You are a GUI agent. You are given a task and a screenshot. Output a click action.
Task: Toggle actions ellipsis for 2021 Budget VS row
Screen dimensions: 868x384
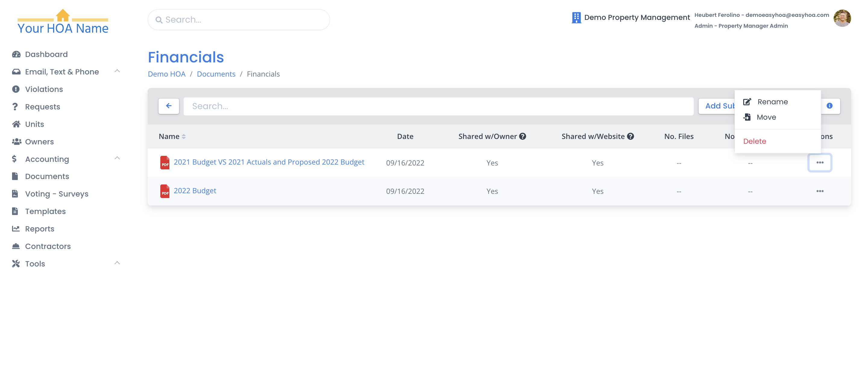pos(820,163)
